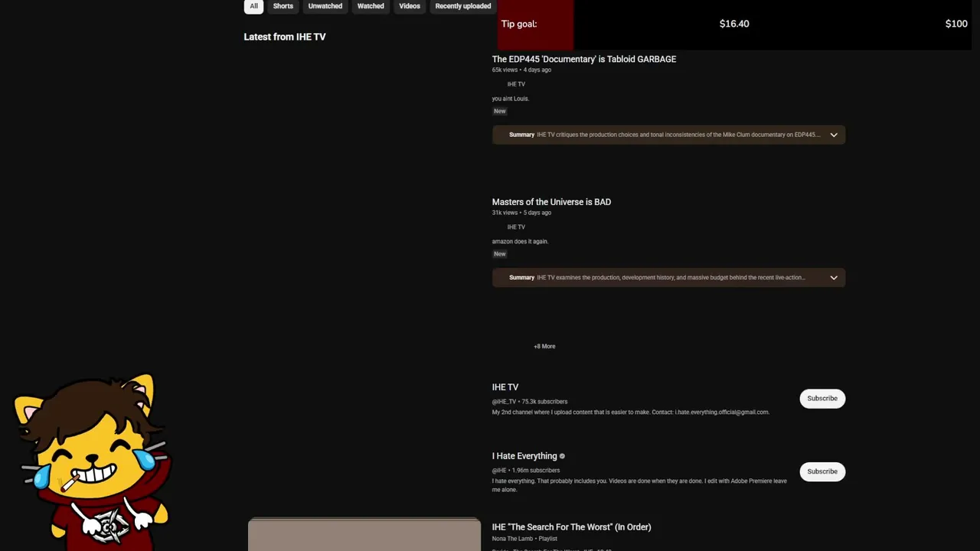This screenshot has width=980, height=551.
Task: Click "65k views • 4 days ago" text
Action: coord(521,70)
